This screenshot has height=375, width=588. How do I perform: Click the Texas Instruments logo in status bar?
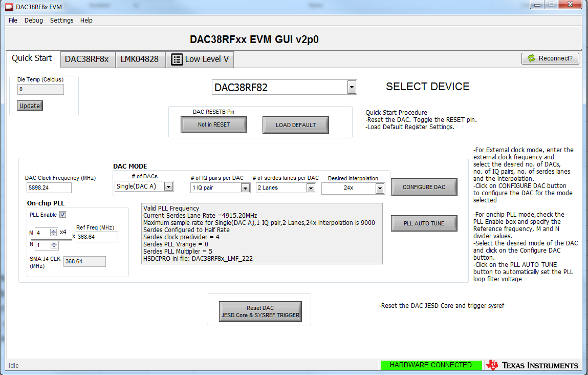click(532, 365)
